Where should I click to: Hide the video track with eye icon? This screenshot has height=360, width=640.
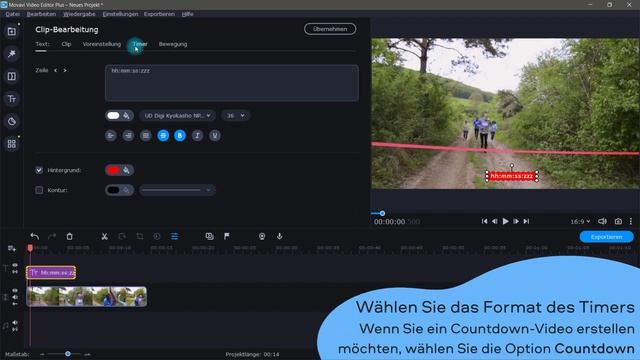[15, 291]
